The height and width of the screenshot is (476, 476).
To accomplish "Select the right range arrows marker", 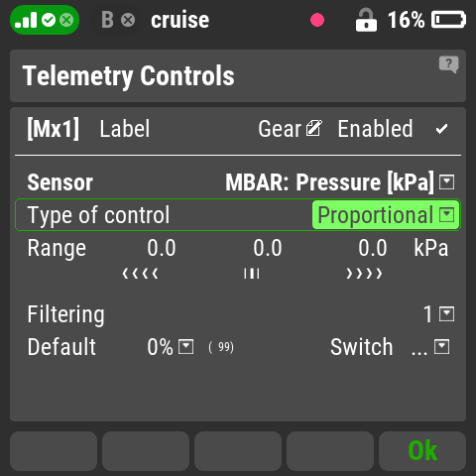I will tap(364, 274).
